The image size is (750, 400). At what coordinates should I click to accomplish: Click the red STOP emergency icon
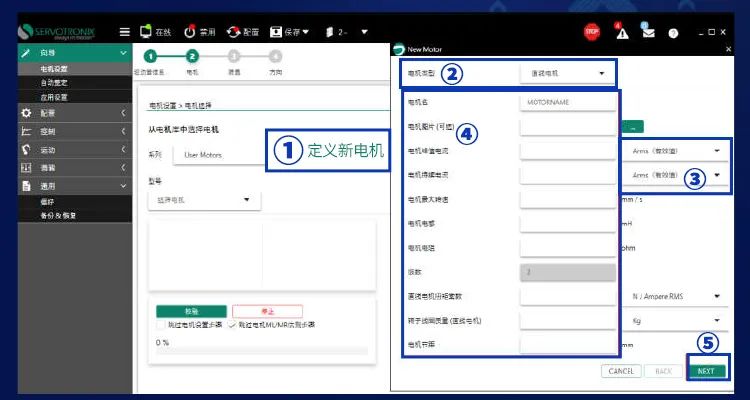point(592,32)
